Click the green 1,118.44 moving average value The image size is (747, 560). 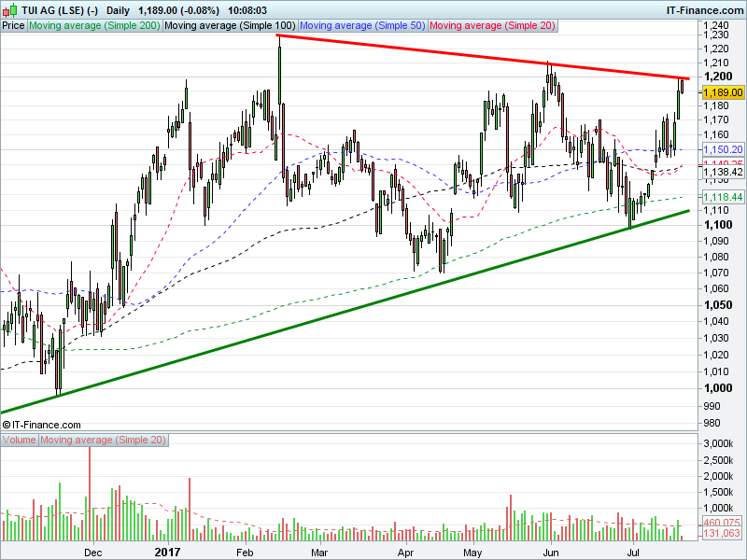coord(723,197)
